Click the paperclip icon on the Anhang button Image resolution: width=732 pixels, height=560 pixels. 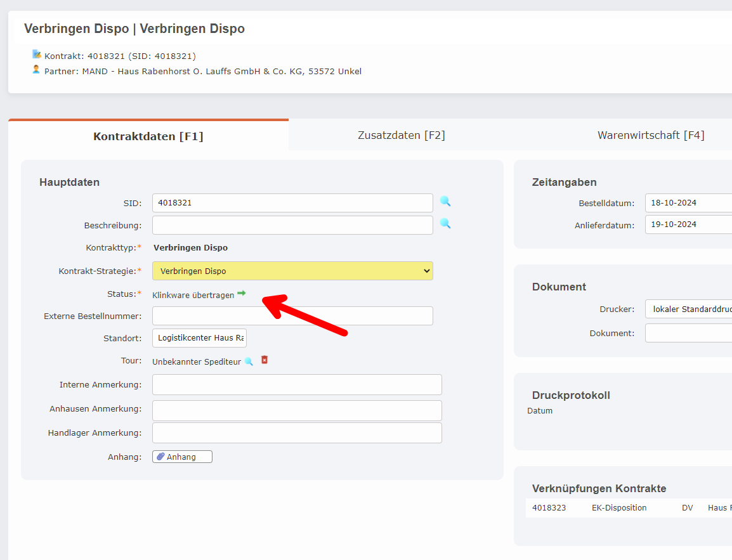(161, 456)
